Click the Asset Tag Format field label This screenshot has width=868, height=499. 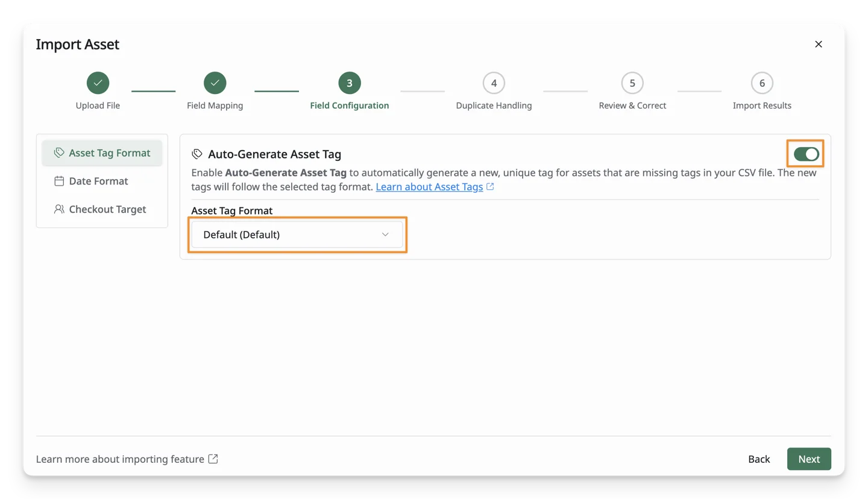(232, 211)
